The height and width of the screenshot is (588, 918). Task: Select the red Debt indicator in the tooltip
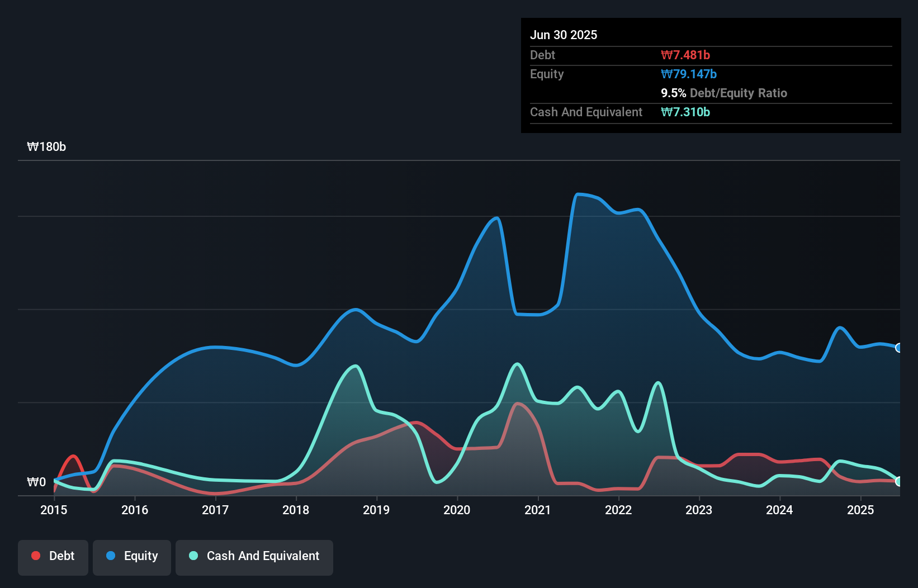[x=684, y=55]
